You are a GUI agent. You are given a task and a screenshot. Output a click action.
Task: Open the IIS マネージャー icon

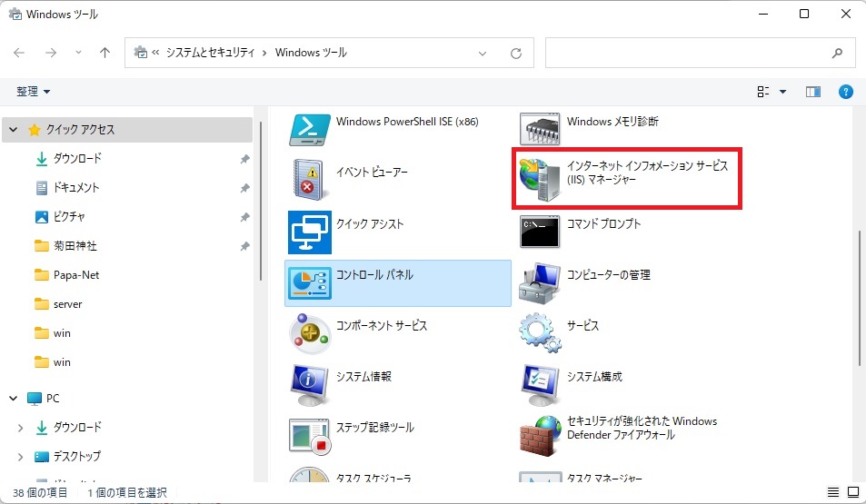540,180
